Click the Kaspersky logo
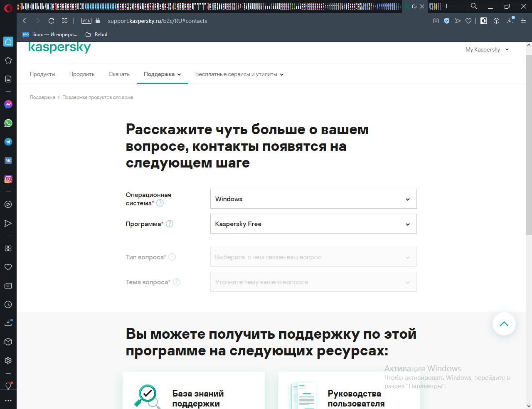 tap(60, 47)
